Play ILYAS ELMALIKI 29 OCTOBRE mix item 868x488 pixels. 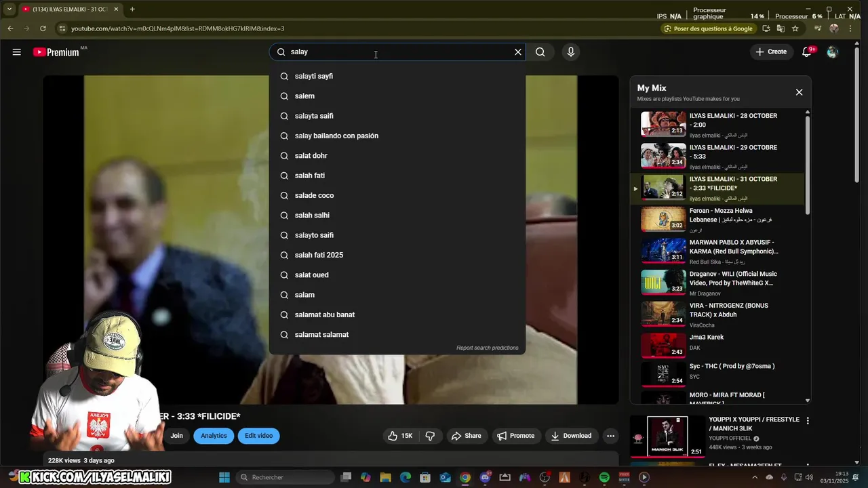[719, 157]
